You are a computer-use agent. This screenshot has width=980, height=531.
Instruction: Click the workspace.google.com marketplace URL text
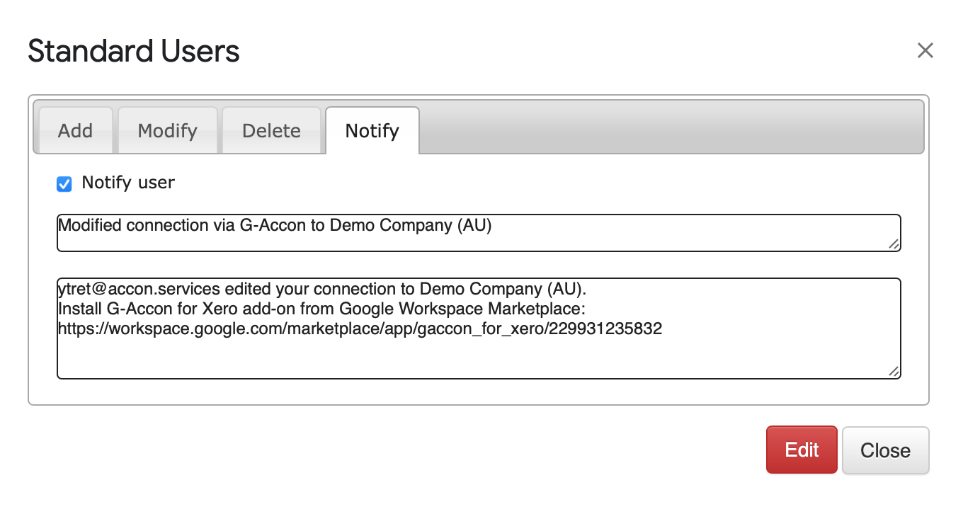360,329
